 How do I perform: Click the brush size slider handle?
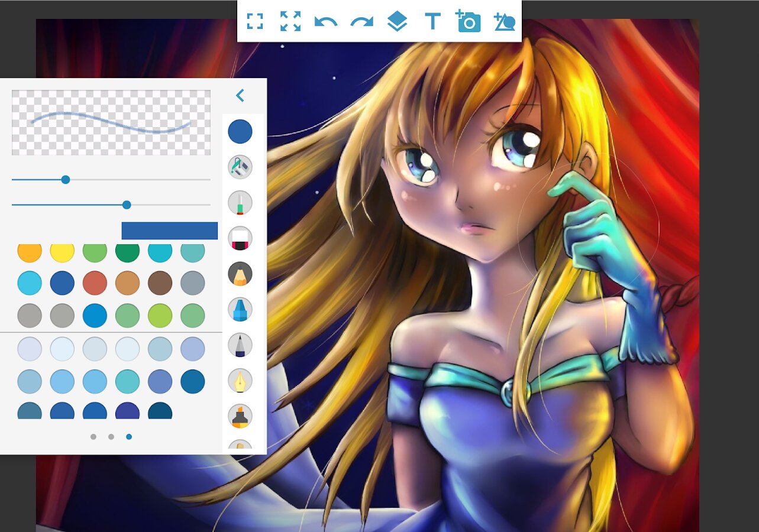coord(66,179)
